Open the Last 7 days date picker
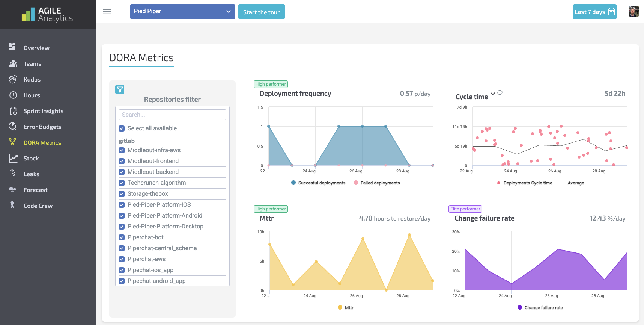Screen dimensions: 644x325 pos(594,12)
